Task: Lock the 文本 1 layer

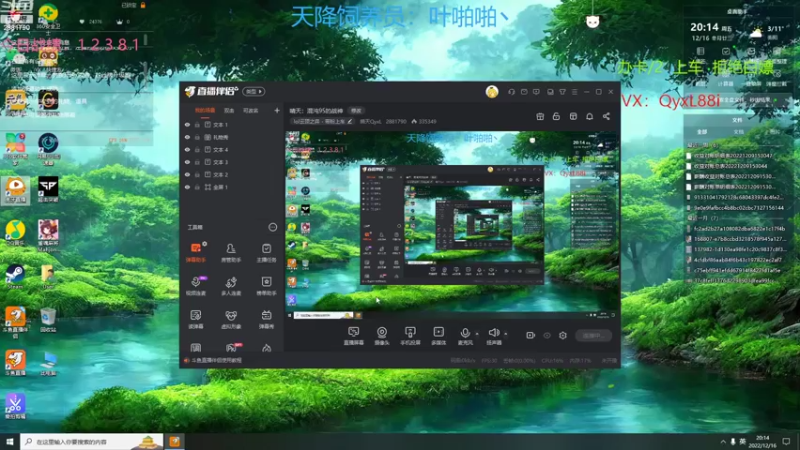Action: point(197,124)
